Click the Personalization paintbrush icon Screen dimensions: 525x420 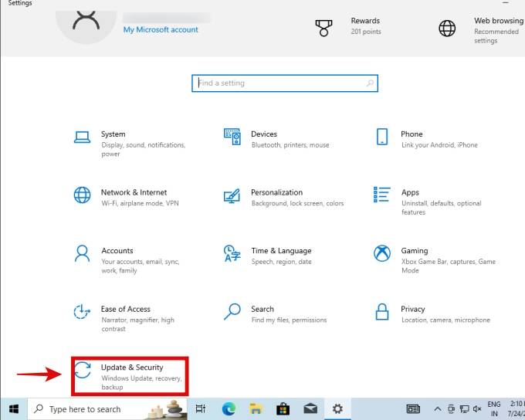click(x=232, y=195)
